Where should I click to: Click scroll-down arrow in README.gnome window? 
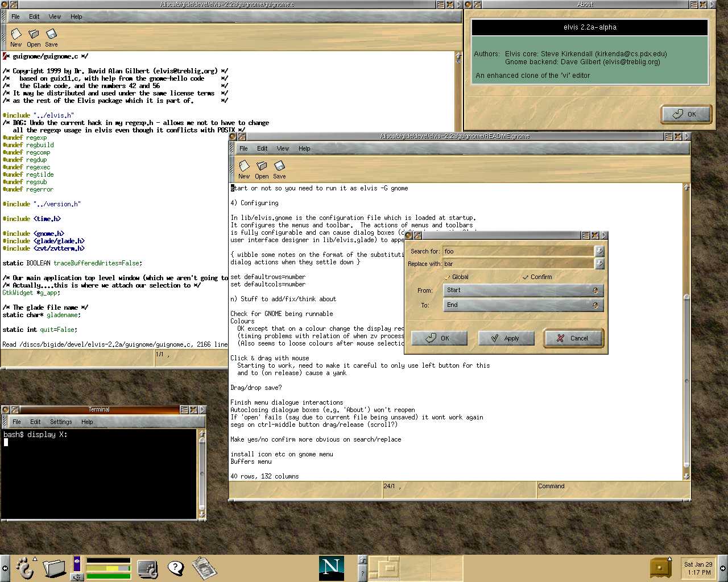point(686,476)
